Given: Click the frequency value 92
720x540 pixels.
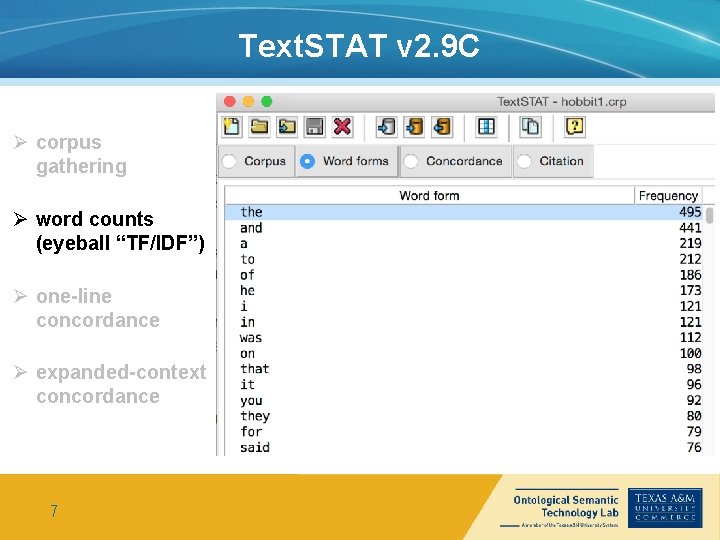Looking at the screenshot, I should point(694,400).
